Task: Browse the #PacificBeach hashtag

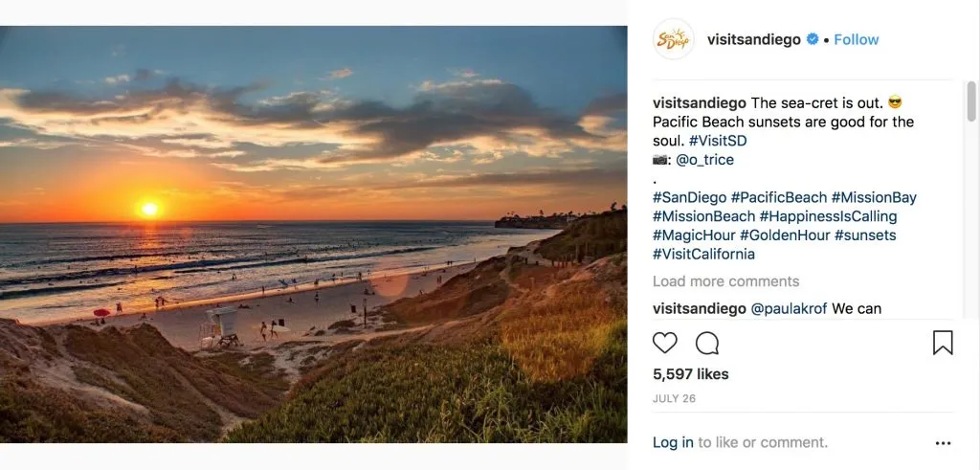Action: pyautogui.click(x=778, y=197)
